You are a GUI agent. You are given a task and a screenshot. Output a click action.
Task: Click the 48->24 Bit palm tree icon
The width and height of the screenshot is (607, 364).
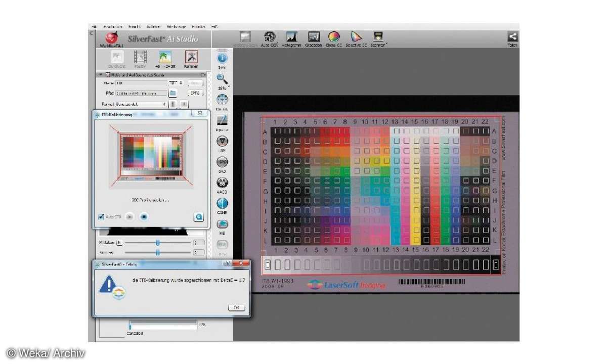point(165,57)
